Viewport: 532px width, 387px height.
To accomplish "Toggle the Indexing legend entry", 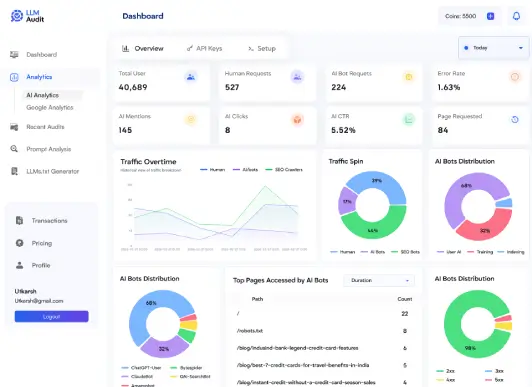I will (x=511, y=252).
